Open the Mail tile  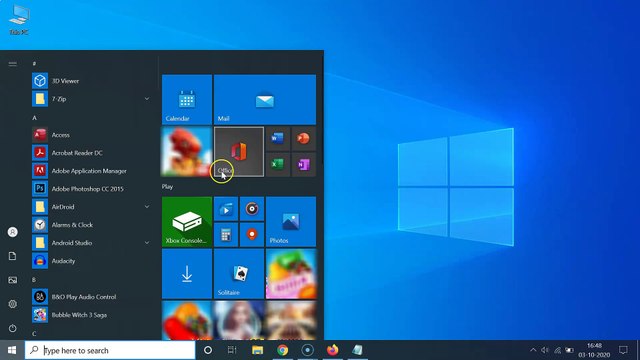coord(265,99)
